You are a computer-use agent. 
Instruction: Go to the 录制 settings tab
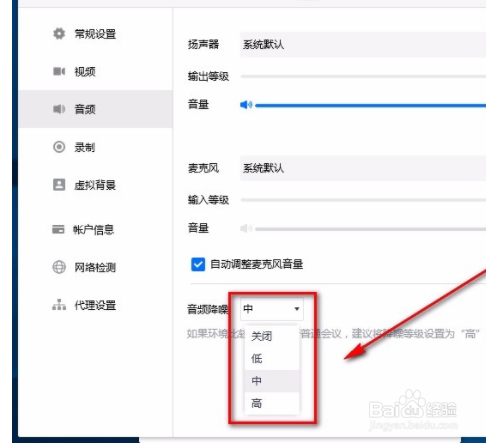[96, 147]
